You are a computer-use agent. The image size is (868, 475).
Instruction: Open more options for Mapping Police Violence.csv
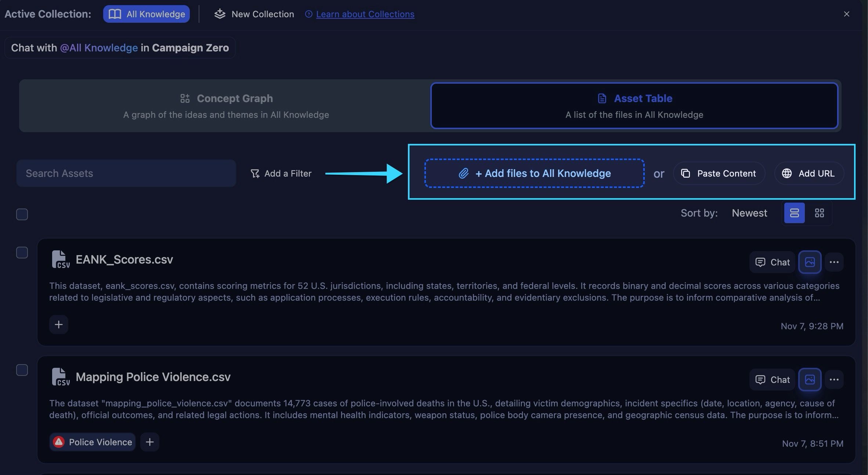834,380
